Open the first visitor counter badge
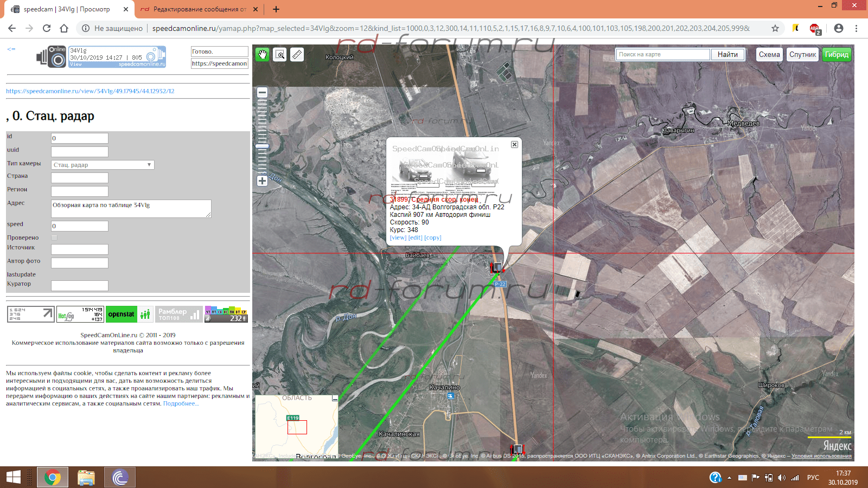Viewport: 868px width, 488px height. pos(31,314)
